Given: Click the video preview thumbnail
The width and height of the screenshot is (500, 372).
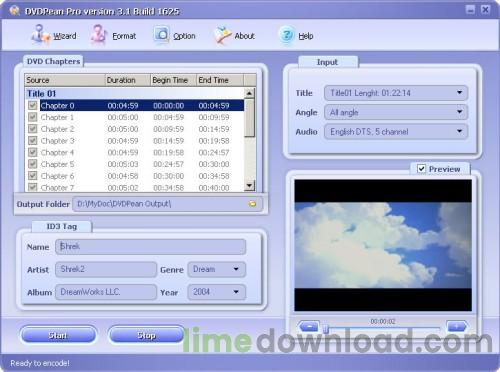Looking at the screenshot, I should pyautogui.click(x=383, y=245).
